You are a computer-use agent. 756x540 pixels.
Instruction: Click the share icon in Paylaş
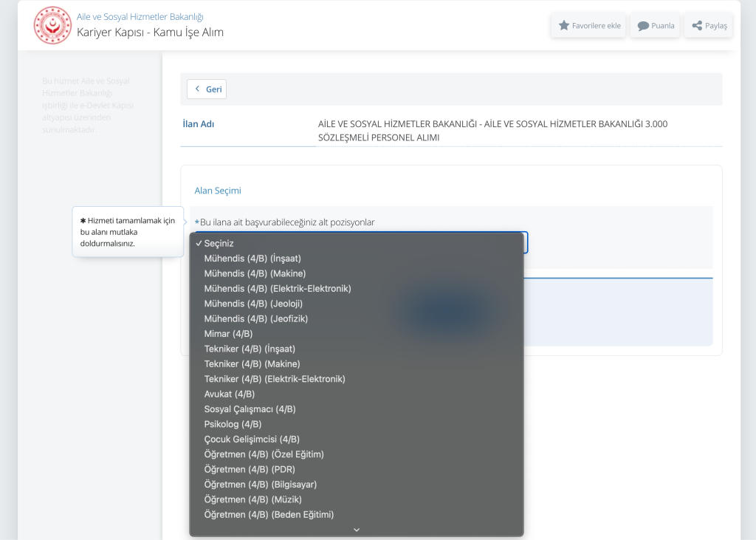pyautogui.click(x=697, y=25)
